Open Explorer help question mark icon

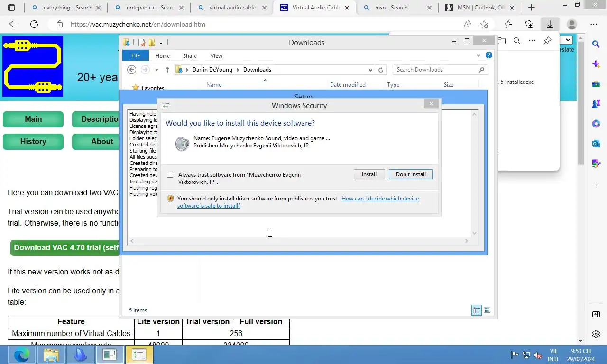(x=489, y=55)
